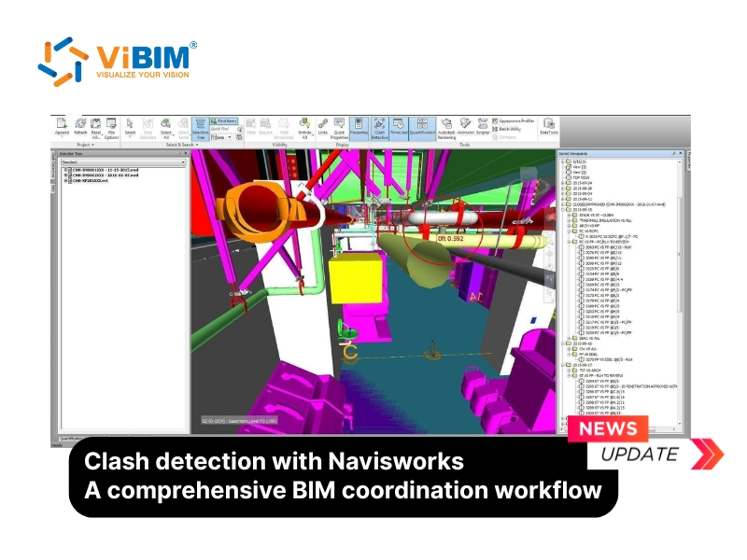This screenshot has height=560, width=747.
Task: Expand the Project panel dropdown
Action: point(91,145)
